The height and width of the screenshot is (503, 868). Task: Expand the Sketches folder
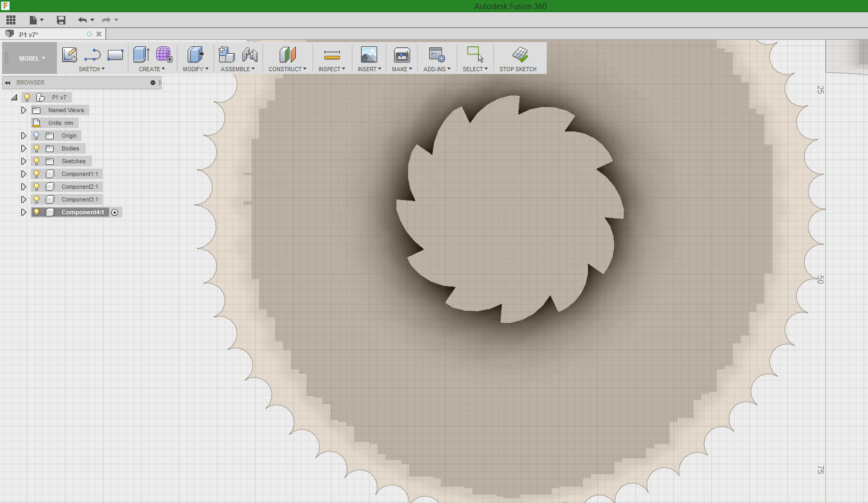pos(23,161)
